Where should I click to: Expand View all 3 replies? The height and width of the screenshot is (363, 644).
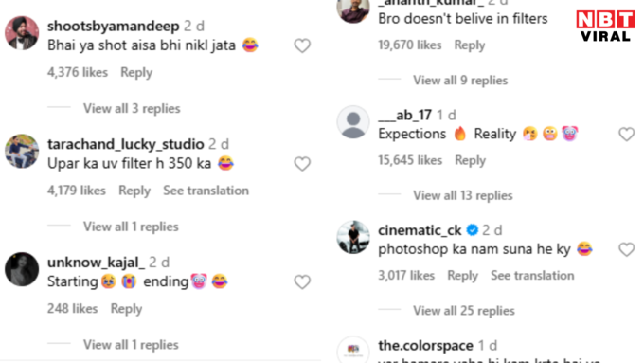tap(132, 109)
